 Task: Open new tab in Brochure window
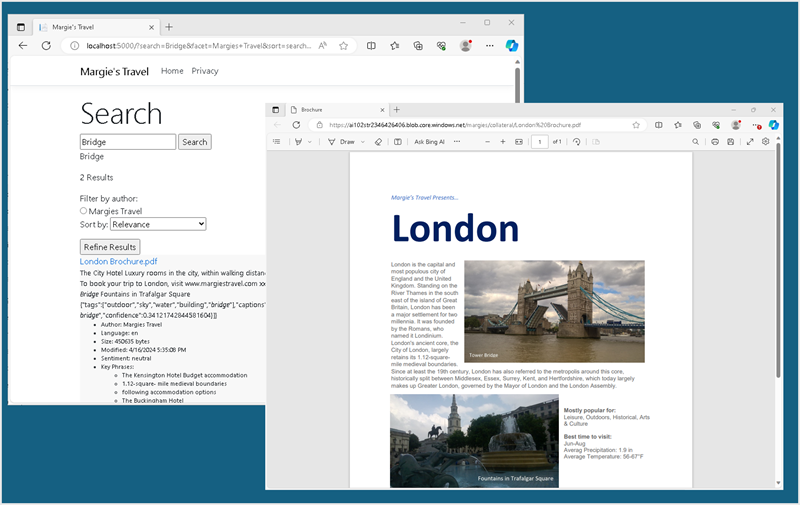click(x=396, y=110)
